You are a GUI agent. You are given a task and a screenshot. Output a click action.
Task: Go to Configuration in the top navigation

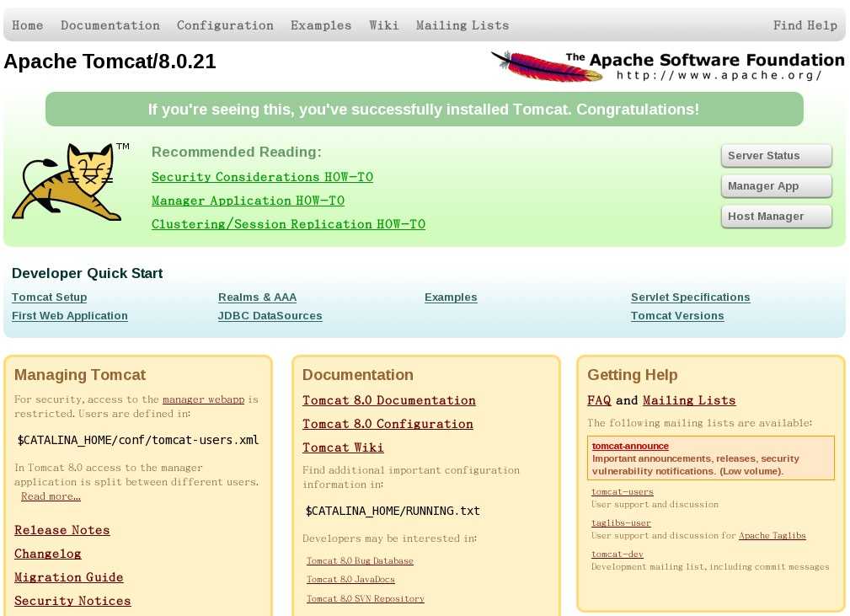[225, 25]
